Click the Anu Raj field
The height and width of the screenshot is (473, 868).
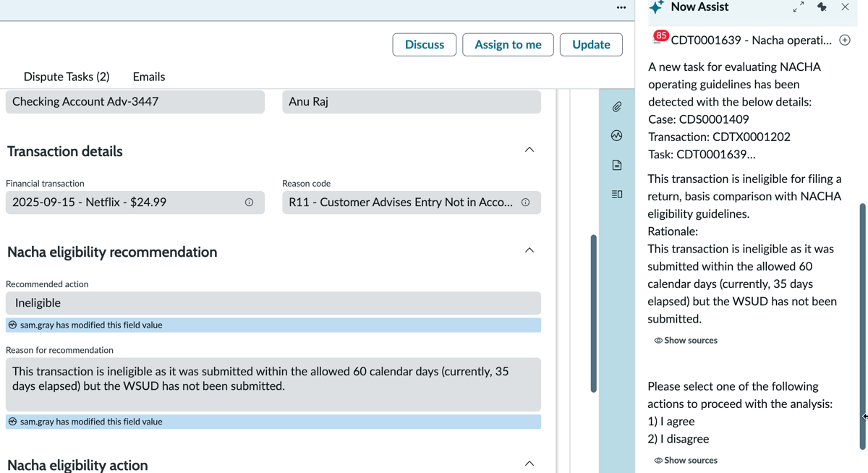pyautogui.click(x=412, y=102)
